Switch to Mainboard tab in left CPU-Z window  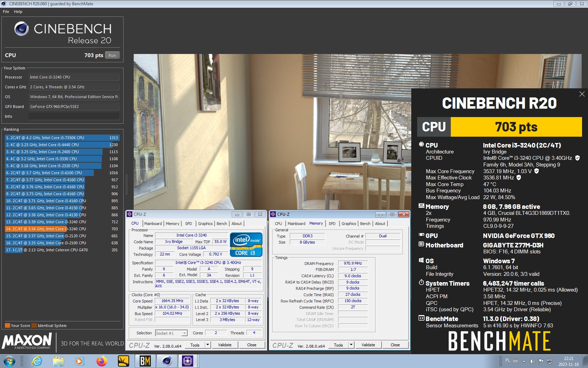[153, 224]
